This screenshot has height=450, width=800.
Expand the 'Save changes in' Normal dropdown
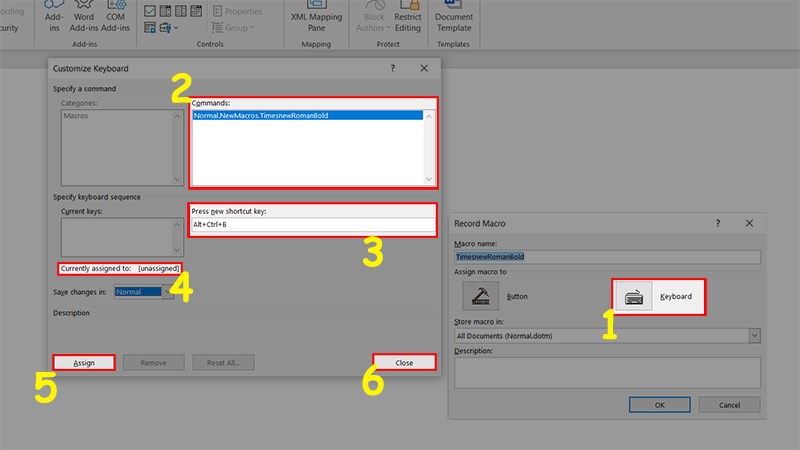point(166,292)
